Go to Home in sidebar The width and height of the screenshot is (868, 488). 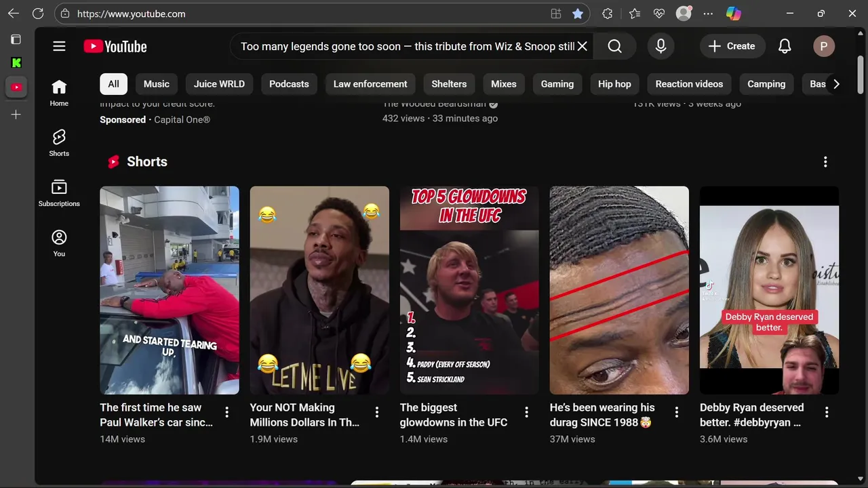click(x=59, y=93)
